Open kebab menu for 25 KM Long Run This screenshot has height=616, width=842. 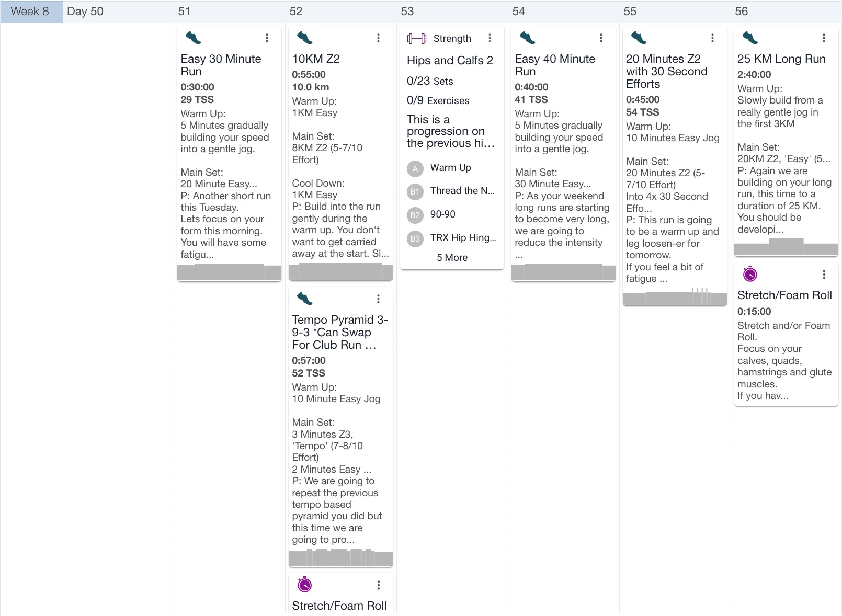point(824,38)
